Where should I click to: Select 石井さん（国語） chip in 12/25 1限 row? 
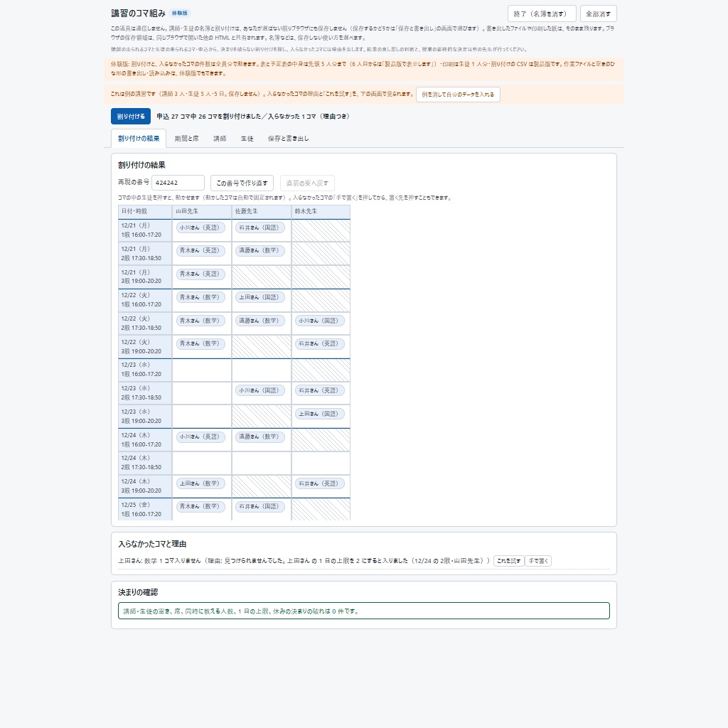pos(260,506)
